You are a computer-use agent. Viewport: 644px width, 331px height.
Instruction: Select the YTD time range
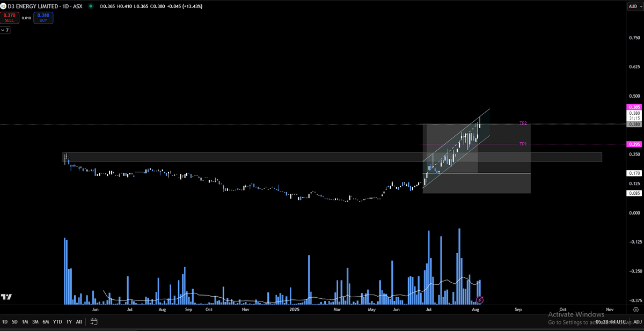click(57, 321)
